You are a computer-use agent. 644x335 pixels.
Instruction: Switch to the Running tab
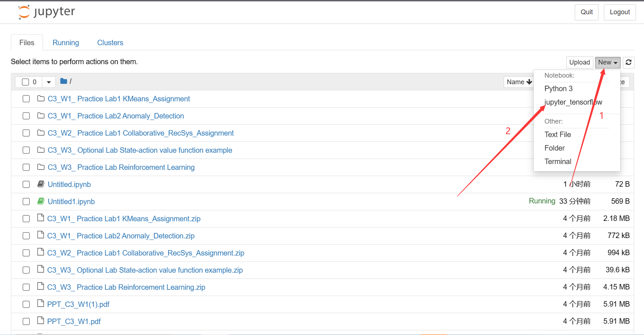tap(66, 43)
